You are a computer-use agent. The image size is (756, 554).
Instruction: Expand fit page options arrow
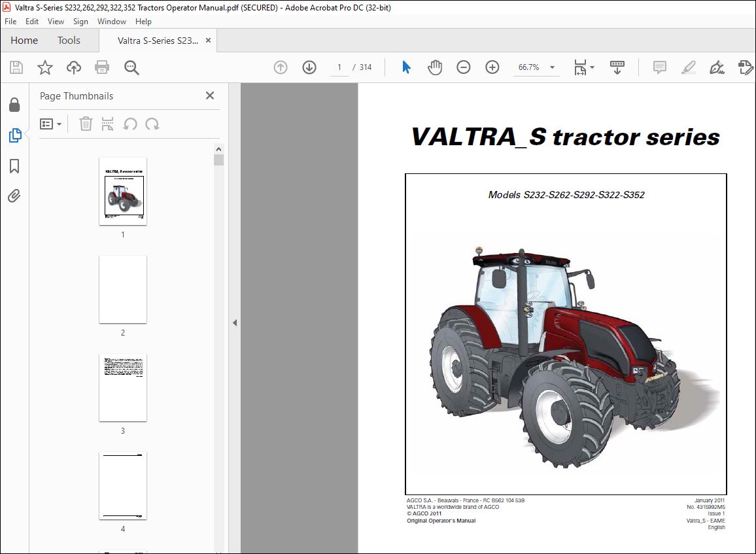point(592,67)
